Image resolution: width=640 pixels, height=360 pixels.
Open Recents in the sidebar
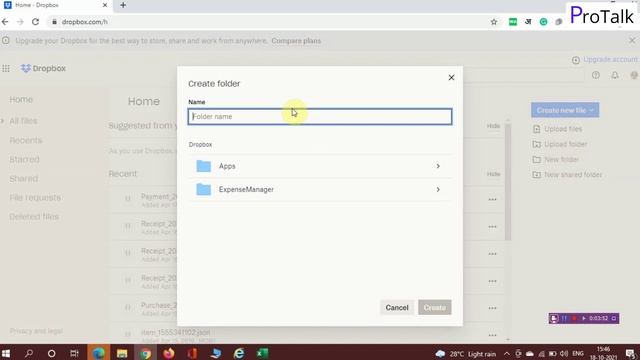[x=26, y=140]
